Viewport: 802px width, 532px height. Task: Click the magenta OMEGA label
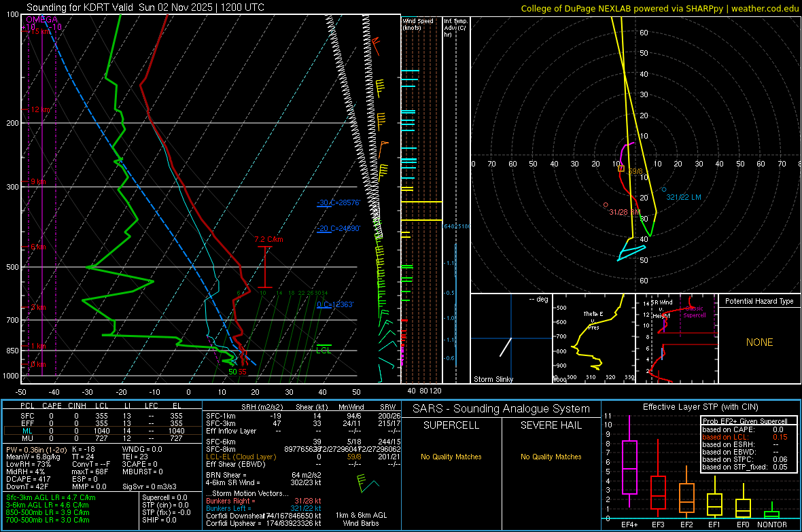pyautogui.click(x=41, y=20)
